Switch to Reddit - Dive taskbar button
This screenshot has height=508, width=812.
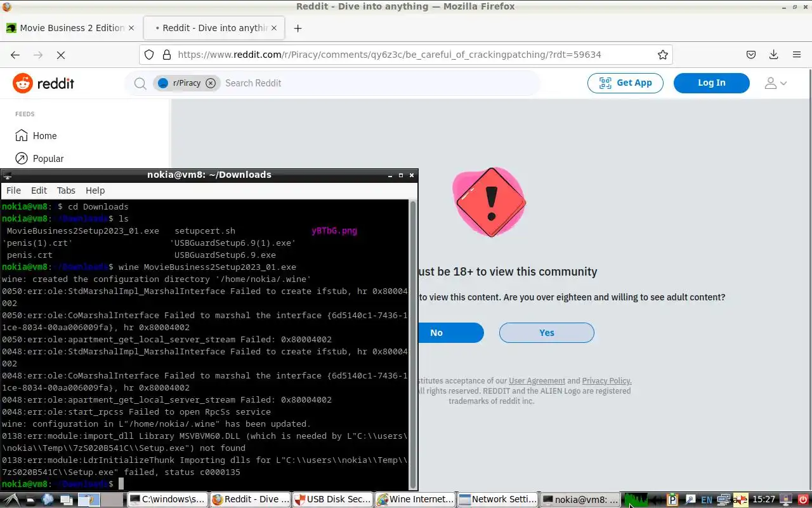[250, 500]
